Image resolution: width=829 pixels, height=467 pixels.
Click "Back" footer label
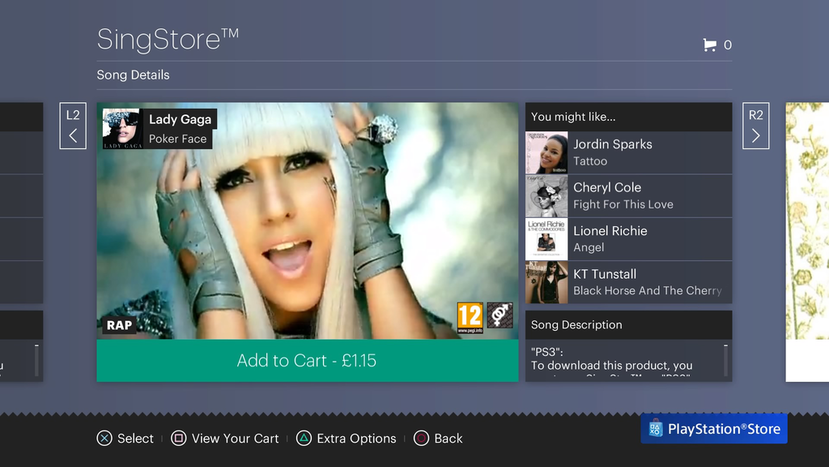point(448,438)
